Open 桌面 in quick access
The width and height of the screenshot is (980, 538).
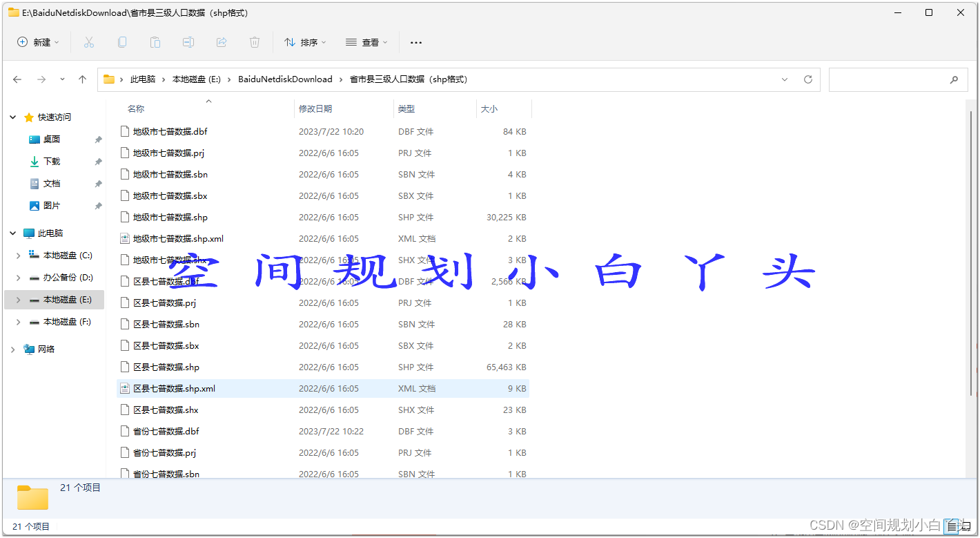coord(52,139)
